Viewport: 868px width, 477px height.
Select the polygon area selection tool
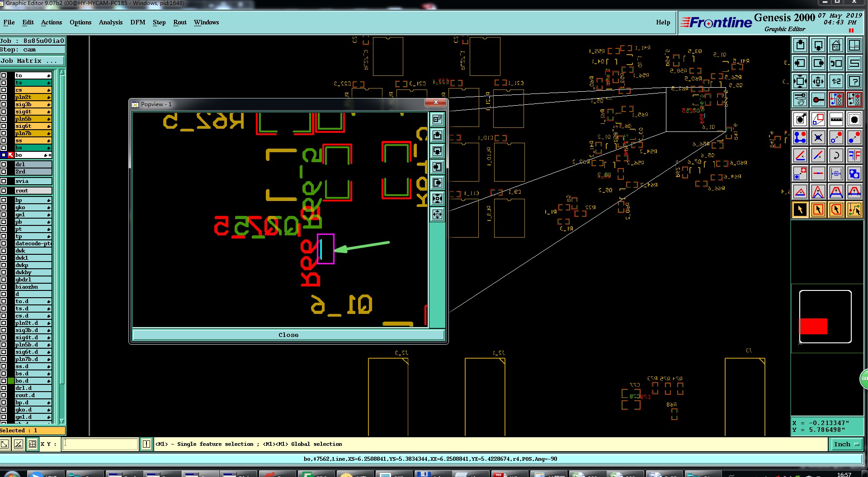tap(836, 210)
